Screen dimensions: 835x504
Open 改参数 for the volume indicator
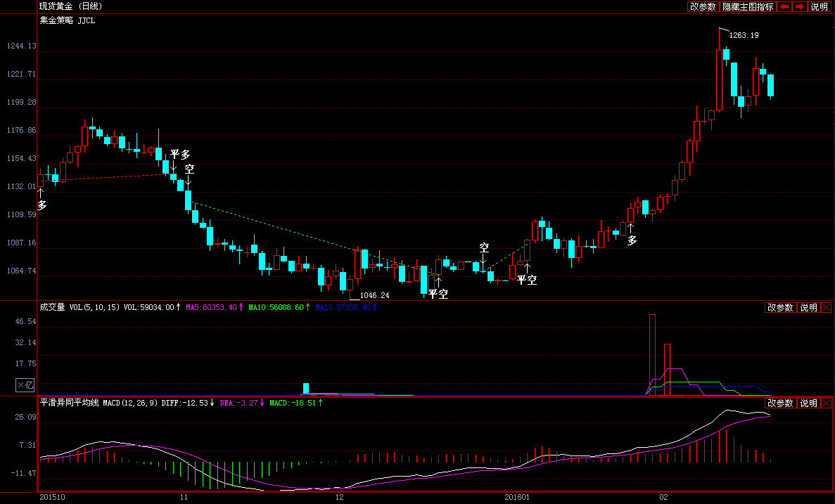point(780,308)
